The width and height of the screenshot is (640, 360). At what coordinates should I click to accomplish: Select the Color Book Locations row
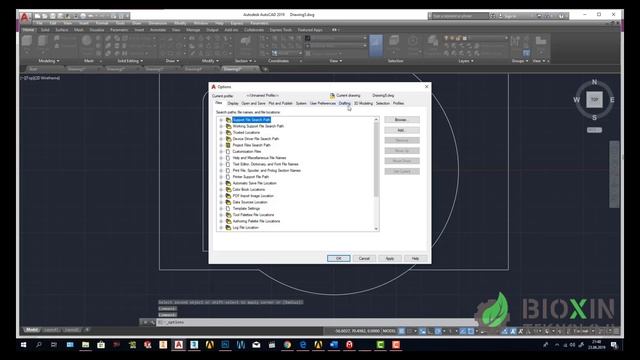coord(249,189)
